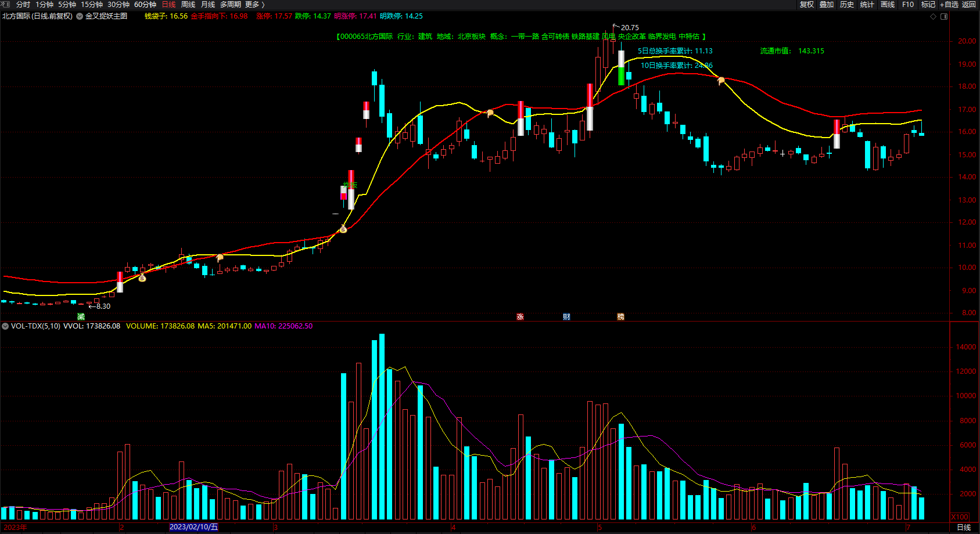Screen dimensions: 980x534
Task: Switch to 15分钟 period
Action: [x=92, y=5]
